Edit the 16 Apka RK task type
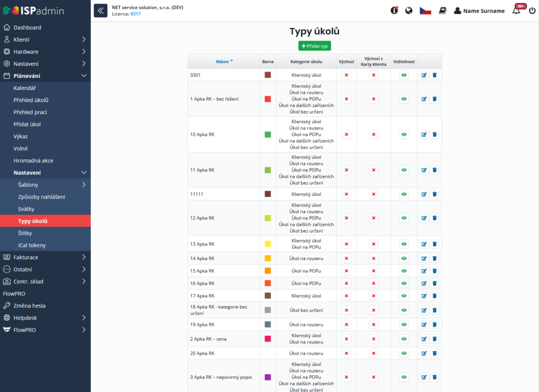 click(424, 284)
